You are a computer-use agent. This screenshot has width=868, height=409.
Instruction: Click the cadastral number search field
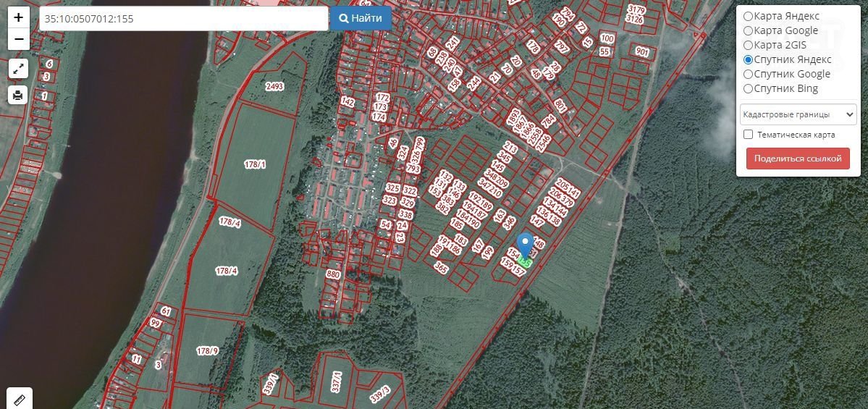pos(183,19)
